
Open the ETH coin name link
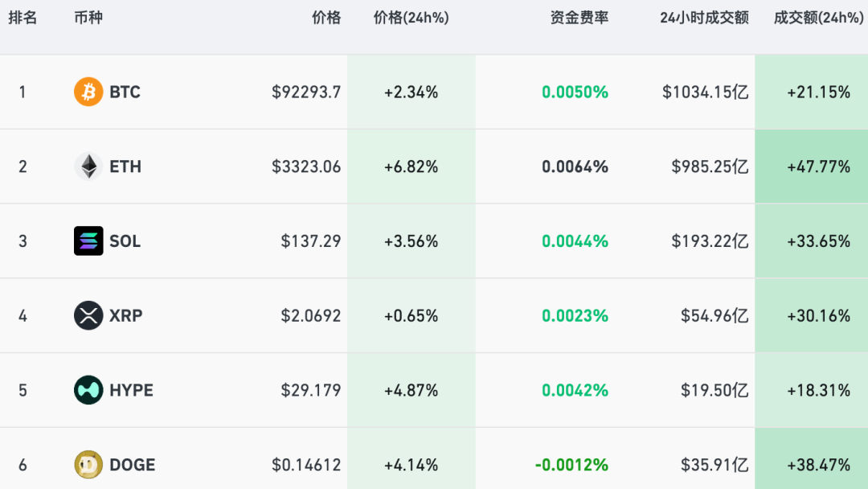pyautogui.click(x=125, y=166)
